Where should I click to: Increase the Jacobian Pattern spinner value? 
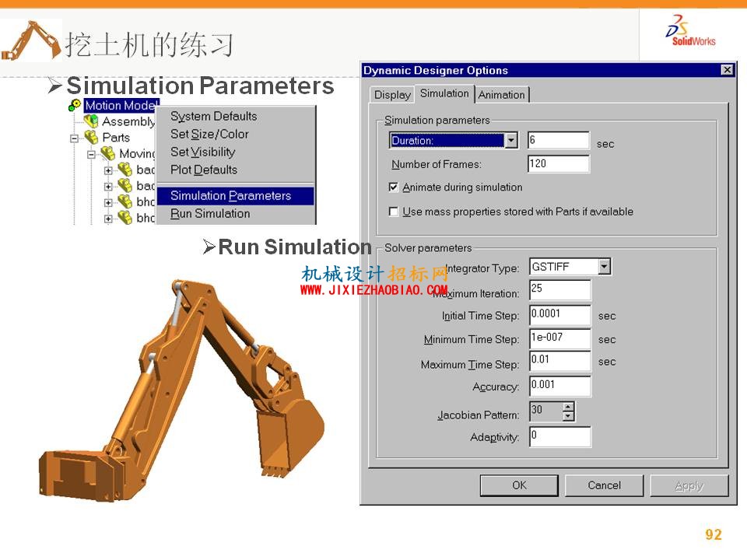(x=568, y=407)
